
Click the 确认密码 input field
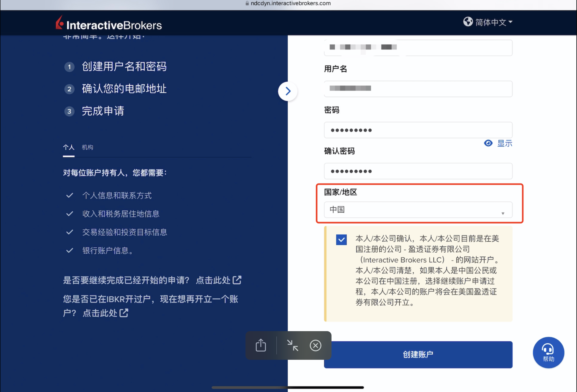click(418, 171)
